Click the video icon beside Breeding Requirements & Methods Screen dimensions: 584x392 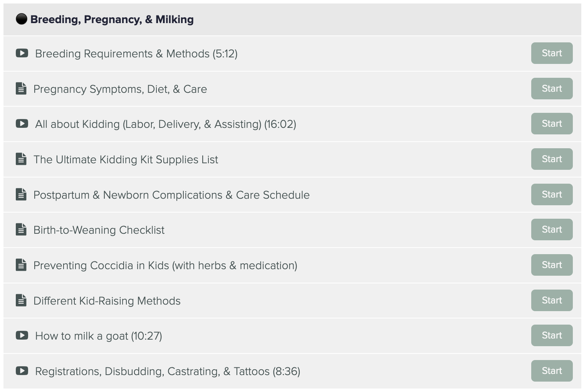22,53
